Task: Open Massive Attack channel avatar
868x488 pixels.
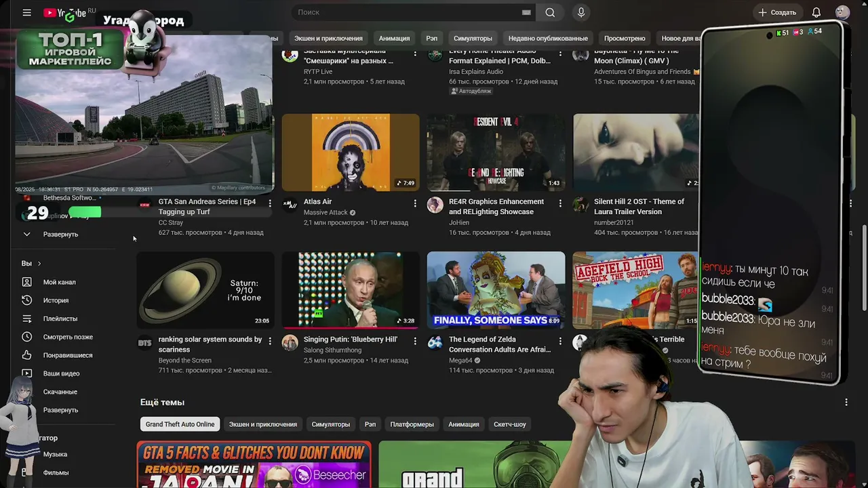Action: pos(290,205)
